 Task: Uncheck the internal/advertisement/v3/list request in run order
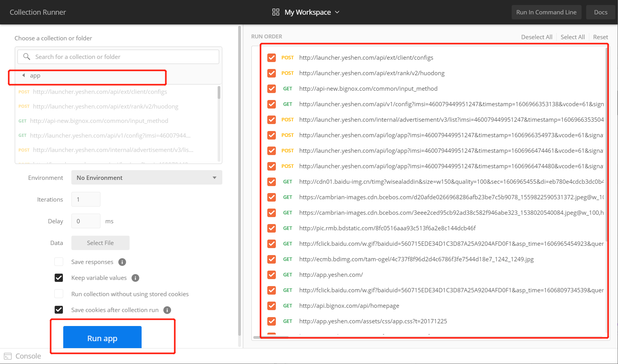point(272,120)
